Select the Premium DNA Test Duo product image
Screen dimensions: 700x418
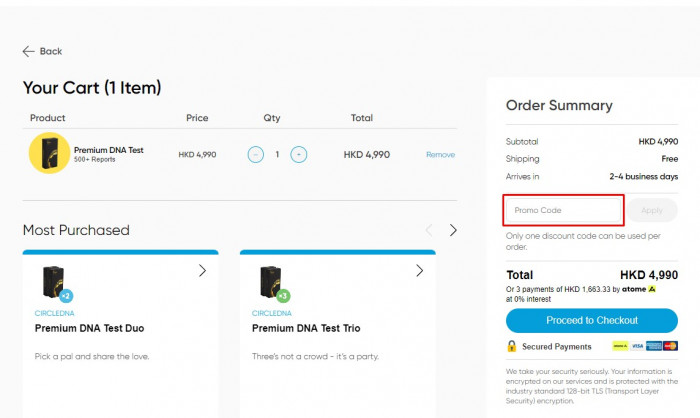point(56,283)
